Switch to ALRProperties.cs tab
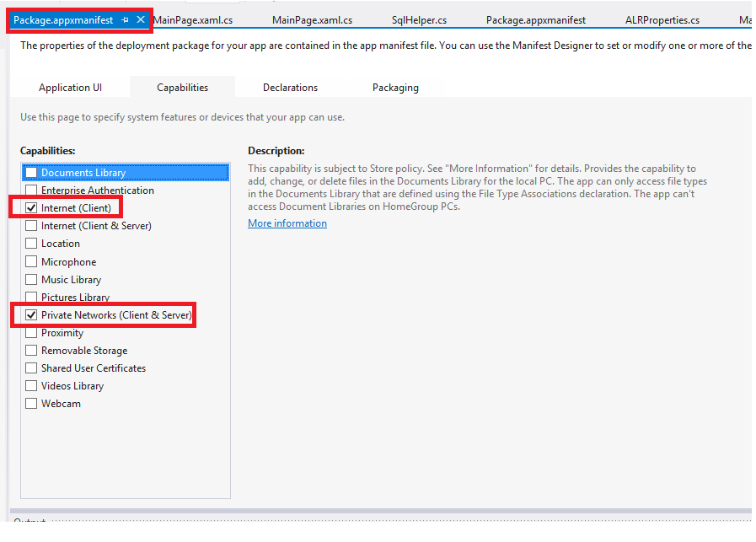756x542 pixels. (662, 20)
